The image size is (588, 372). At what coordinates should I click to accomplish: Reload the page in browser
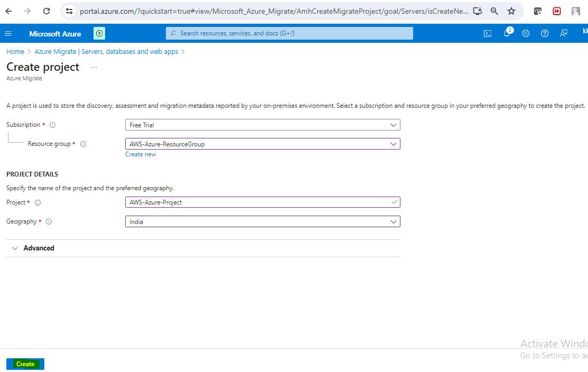point(46,11)
